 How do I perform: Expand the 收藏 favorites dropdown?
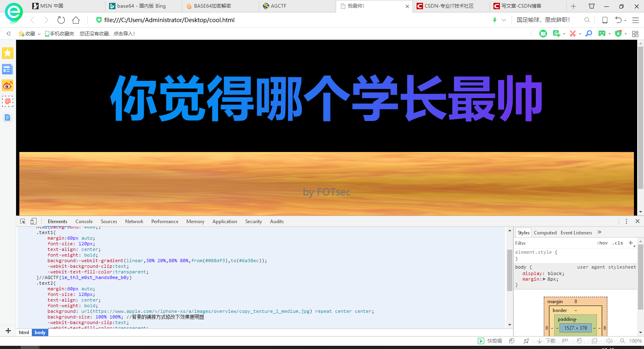point(39,34)
